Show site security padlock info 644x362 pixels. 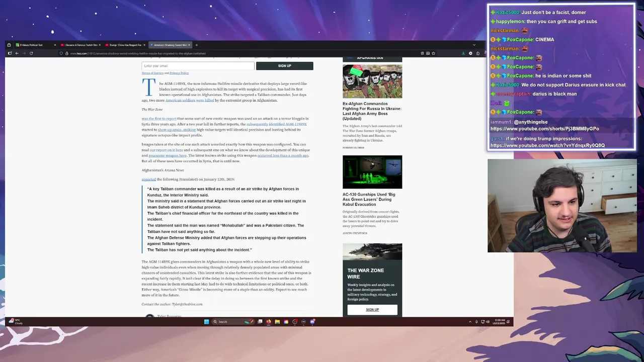pos(67,53)
